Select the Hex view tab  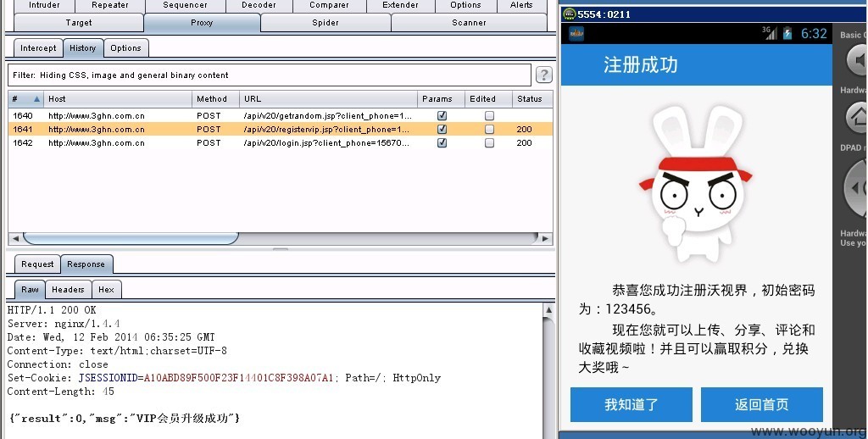pos(106,290)
